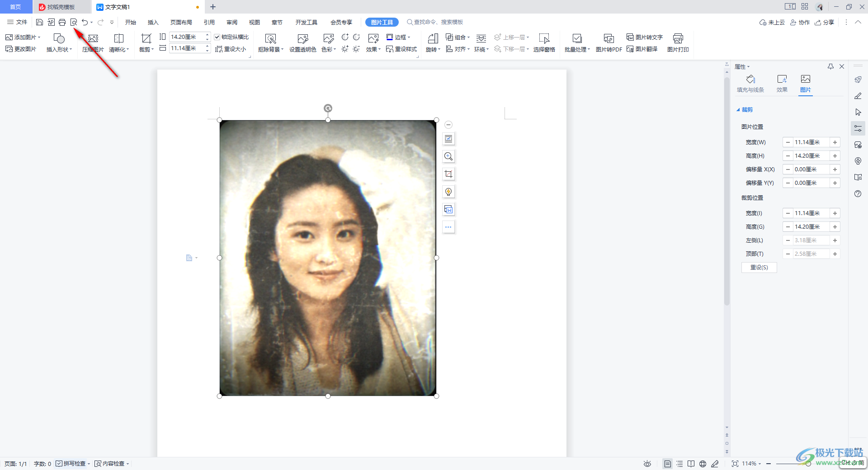Open 边框 border dropdown
868x470 pixels.
(398, 37)
